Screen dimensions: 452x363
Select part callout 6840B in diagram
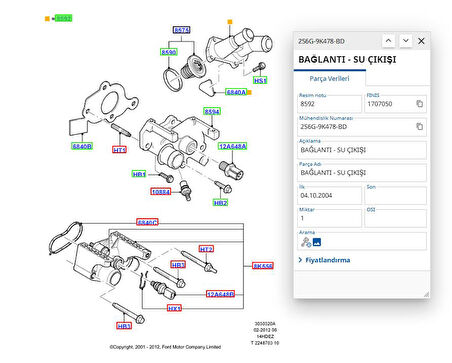pos(82,146)
